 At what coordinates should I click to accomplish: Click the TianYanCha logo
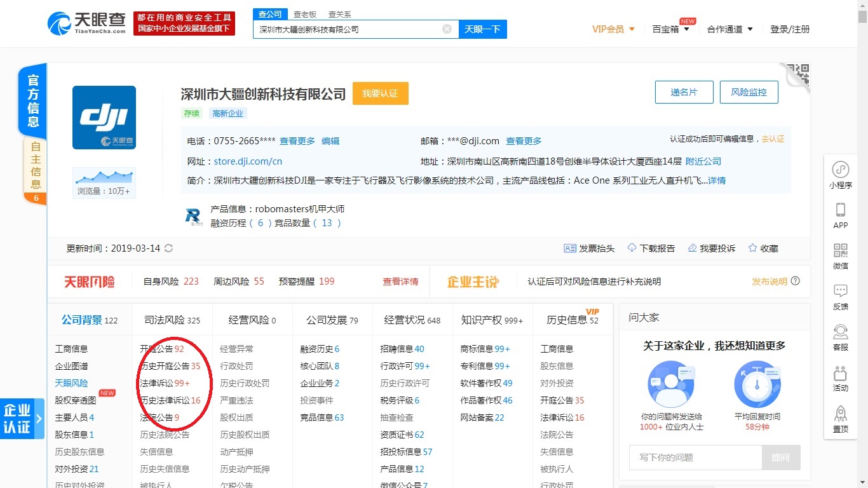tap(87, 24)
